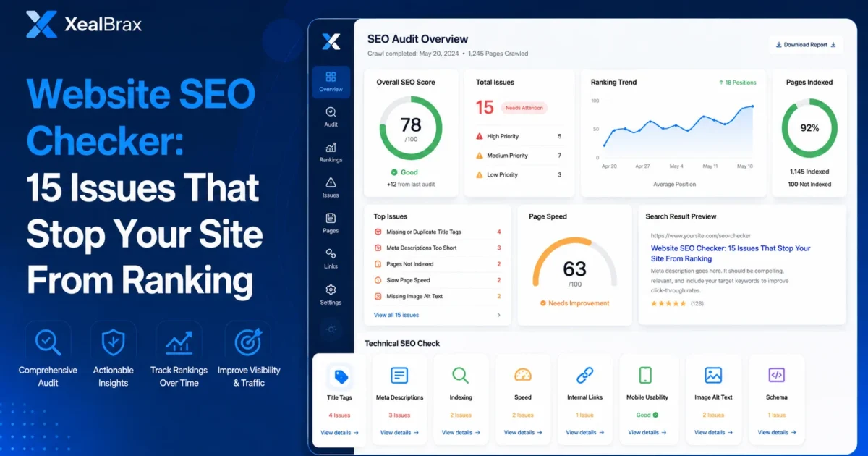Click Track Rankings Over Time chart icon
This screenshot has width=868, height=456.
coord(179,342)
